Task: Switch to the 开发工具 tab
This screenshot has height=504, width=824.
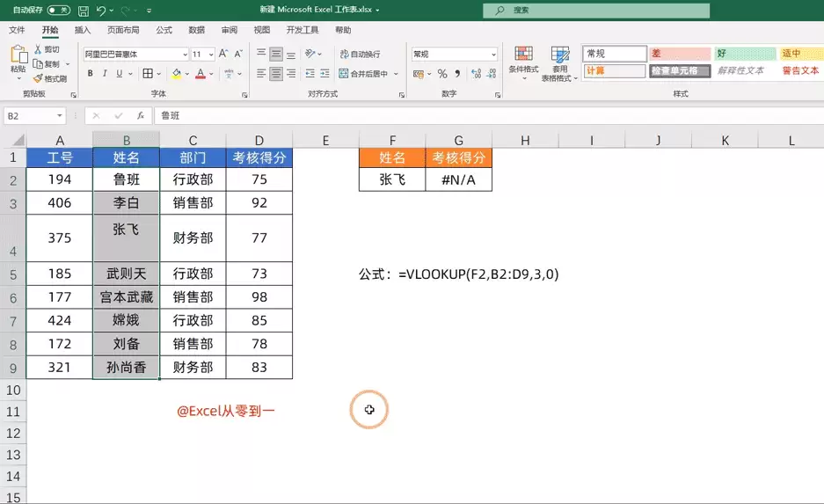Action: pyautogui.click(x=303, y=30)
